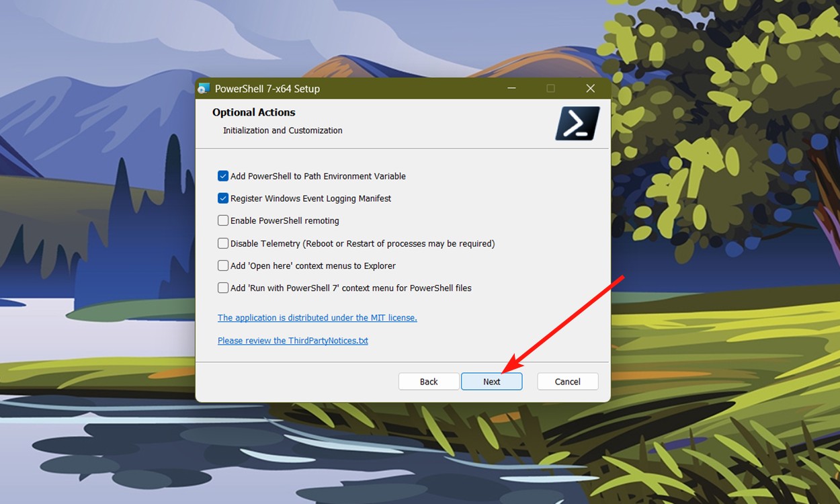Open the MIT license link
The image size is (840, 504).
[317, 317]
